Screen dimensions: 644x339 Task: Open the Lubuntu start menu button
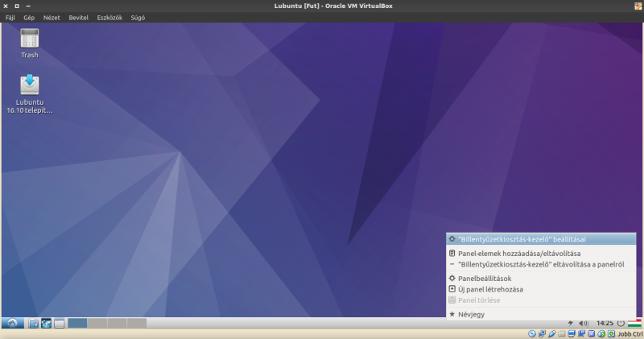click(12, 324)
